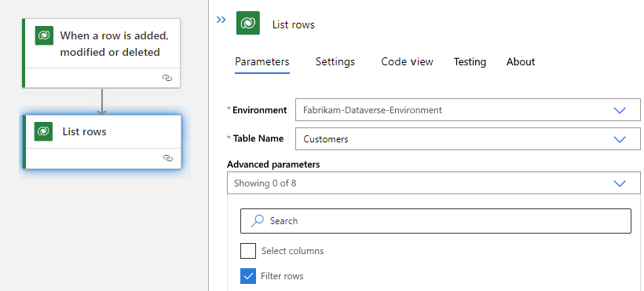Viewport: 644px width, 291px height.
Task: Open the Table Name dropdown
Action: (x=468, y=139)
